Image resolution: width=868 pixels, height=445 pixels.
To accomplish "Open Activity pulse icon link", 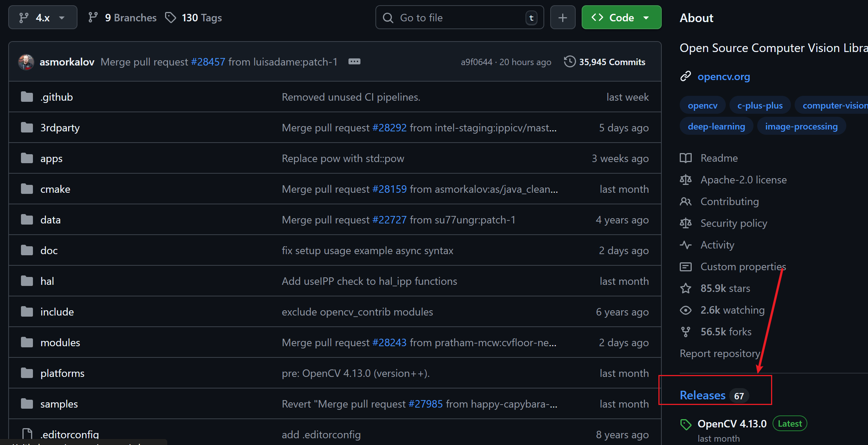I will (x=686, y=245).
